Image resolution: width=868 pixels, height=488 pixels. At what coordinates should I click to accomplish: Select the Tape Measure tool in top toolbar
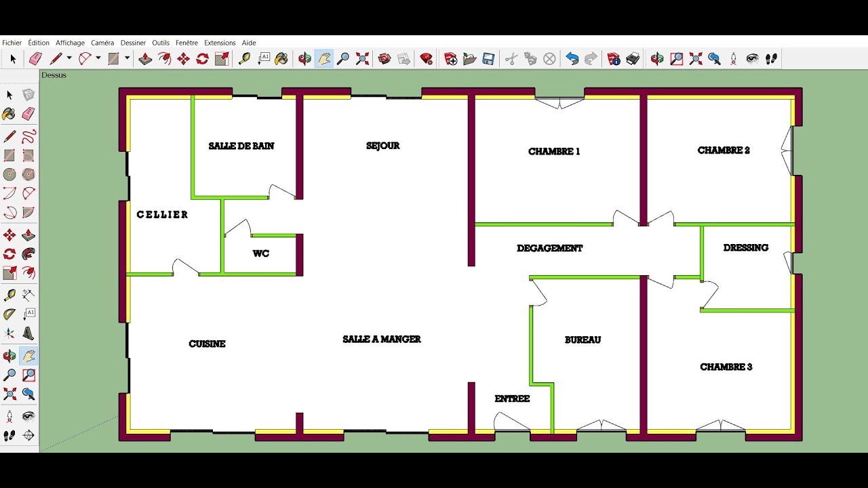click(245, 59)
